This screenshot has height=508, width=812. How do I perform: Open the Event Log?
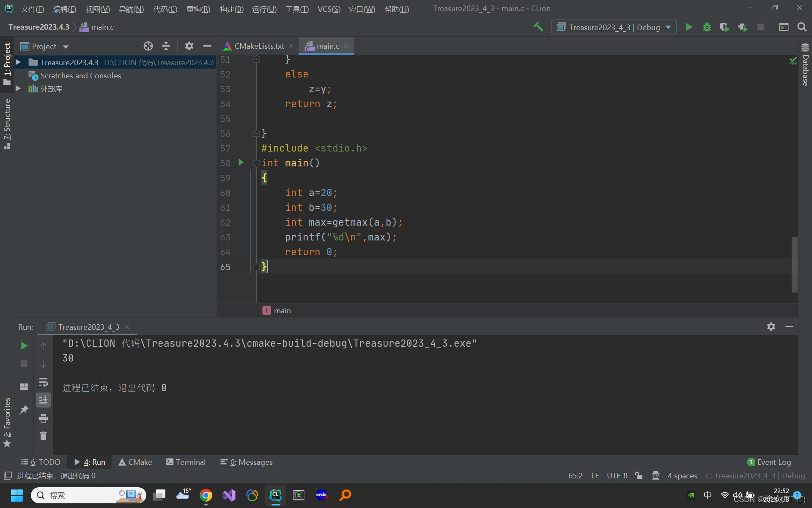point(769,462)
